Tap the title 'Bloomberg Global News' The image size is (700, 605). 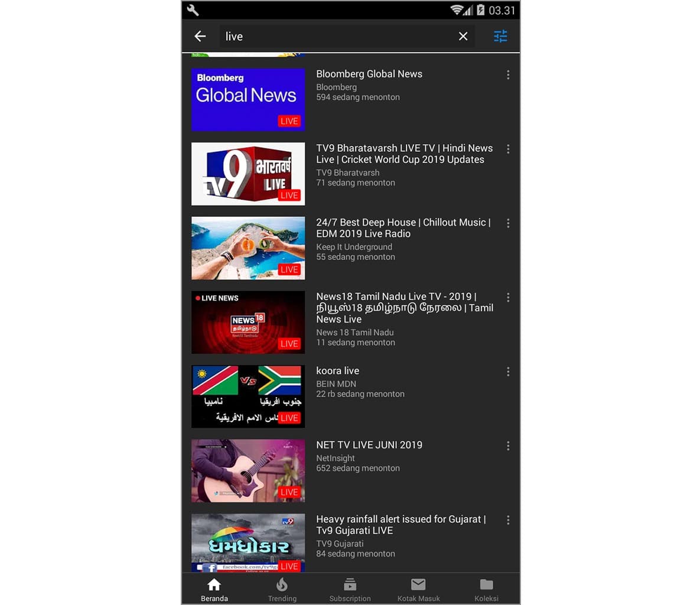(369, 74)
